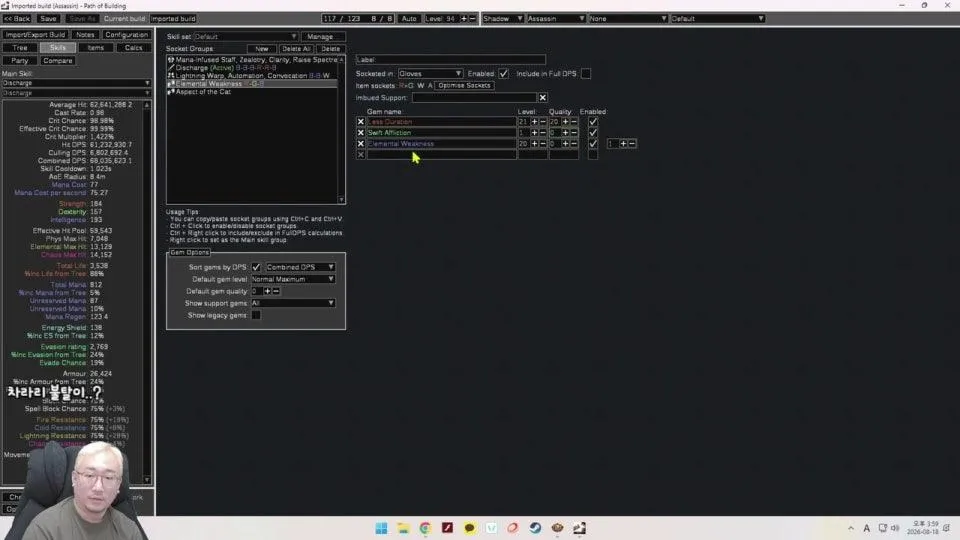Decrease Elemental Weakness count value
The height and width of the screenshot is (540, 960).
pyautogui.click(x=632, y=144)
